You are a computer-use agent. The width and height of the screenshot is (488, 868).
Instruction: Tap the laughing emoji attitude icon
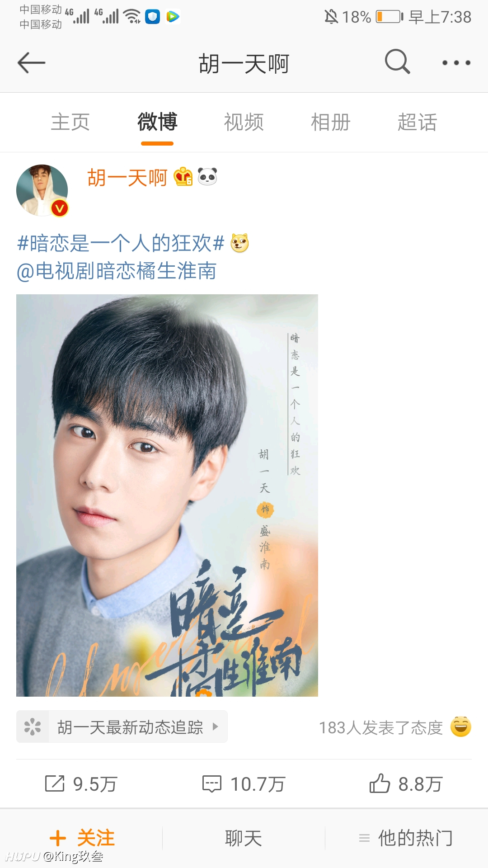[x=461, y=726]
